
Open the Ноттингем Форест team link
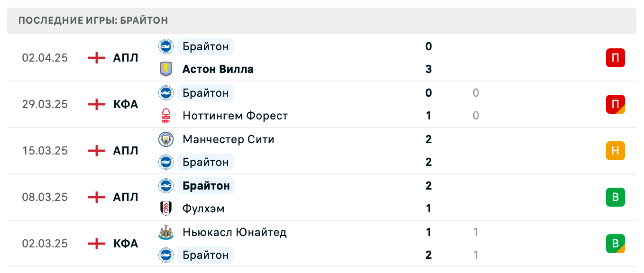[235, 116]
